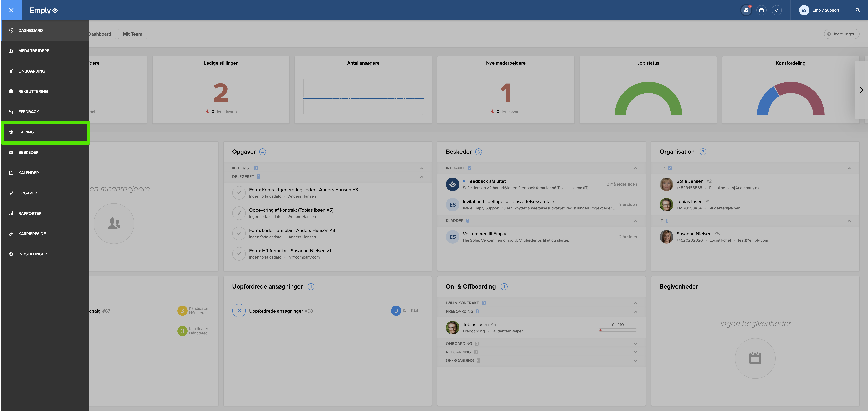
Task: Open Karriereside link in the sidebar
Action: pos(32,234)
